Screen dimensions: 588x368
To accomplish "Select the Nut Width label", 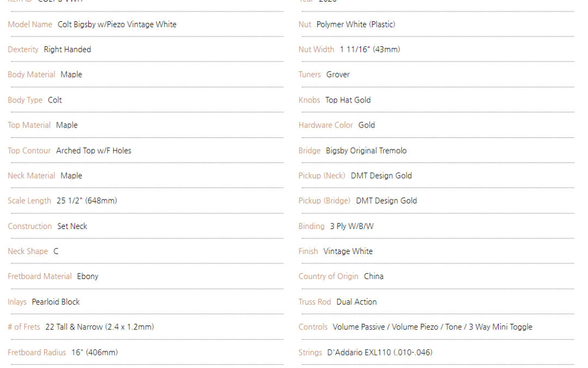I will pyautogui.click(x=316, y=50).
